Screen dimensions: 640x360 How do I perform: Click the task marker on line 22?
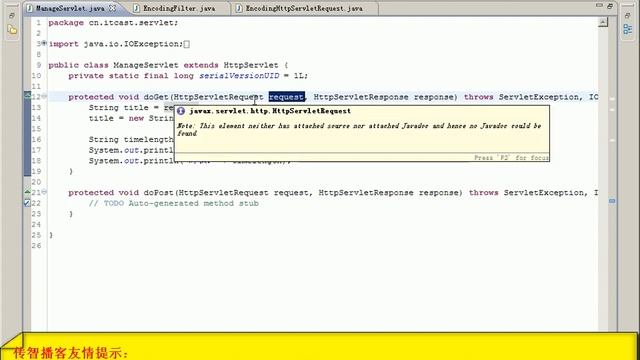coord(27,203)
